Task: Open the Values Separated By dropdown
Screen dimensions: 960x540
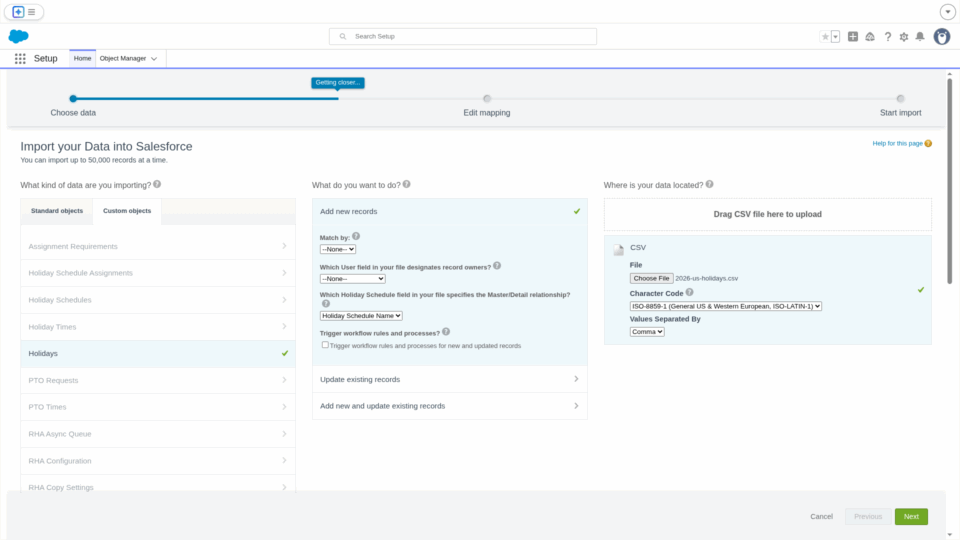Action: click(x=647, y=332)
